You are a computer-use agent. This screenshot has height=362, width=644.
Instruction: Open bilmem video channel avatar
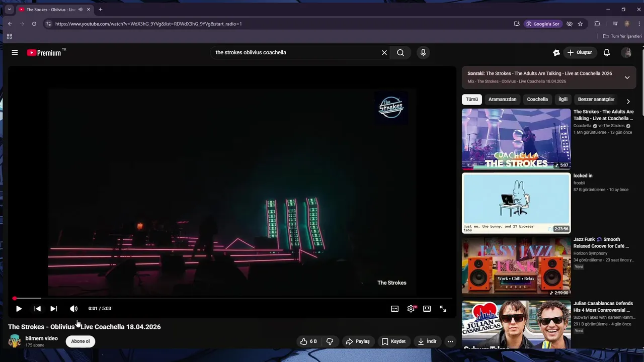pos(15,341)
